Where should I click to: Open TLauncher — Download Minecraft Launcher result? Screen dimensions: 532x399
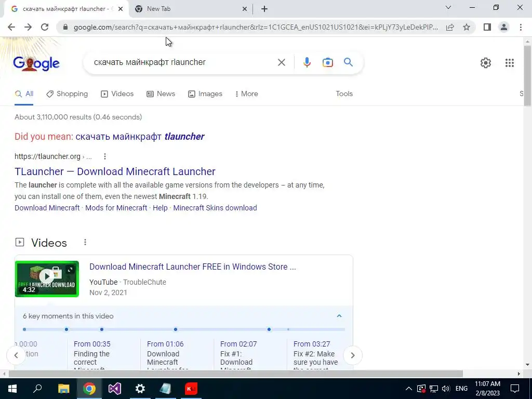tap(115, 171)
